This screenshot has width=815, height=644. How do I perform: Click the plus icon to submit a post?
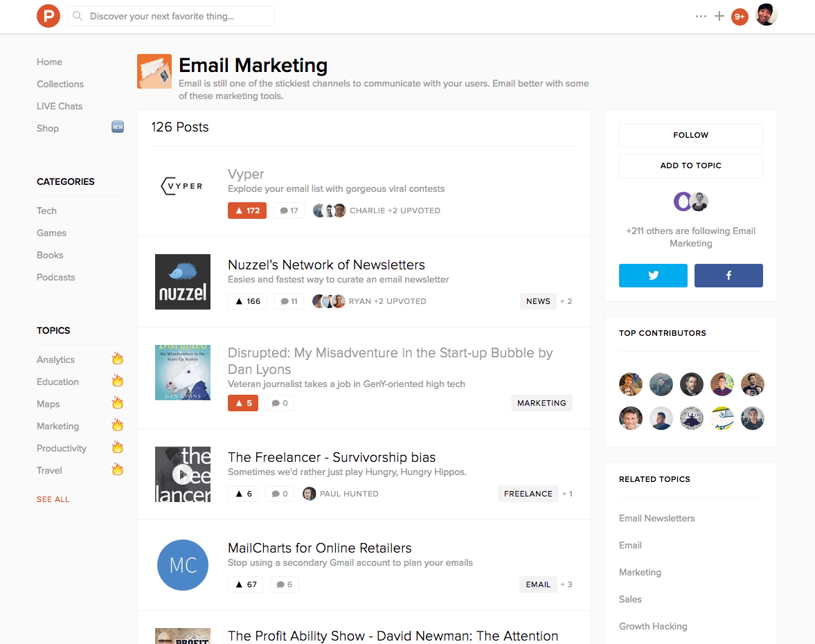[x=719, y=16]
